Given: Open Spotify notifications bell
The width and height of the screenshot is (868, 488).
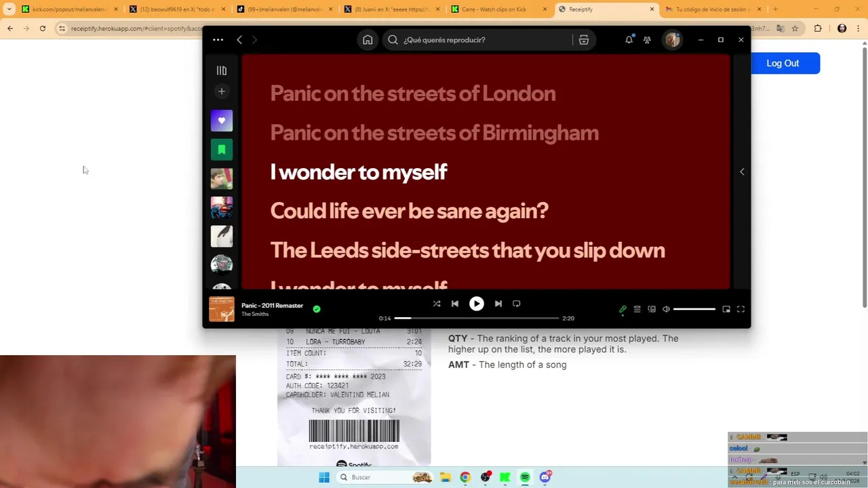Looking at the screenshot, I should pos(629,40).
